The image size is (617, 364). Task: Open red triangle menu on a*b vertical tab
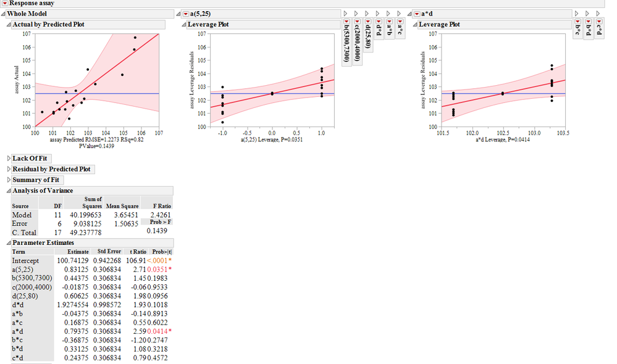coord(390,22)
